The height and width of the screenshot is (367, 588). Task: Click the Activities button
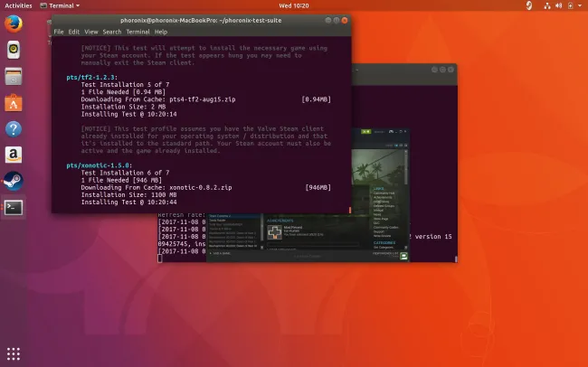point(19,5)
